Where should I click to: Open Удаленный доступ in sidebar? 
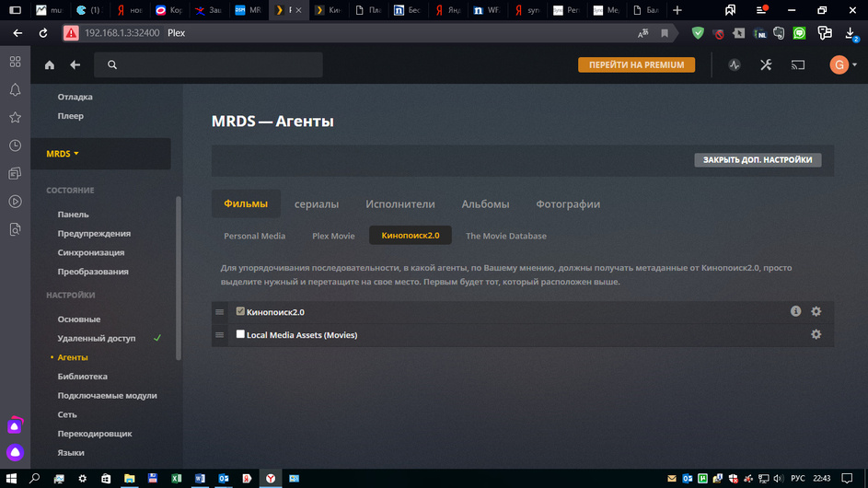pyautogui.click(x=97, y=338)
